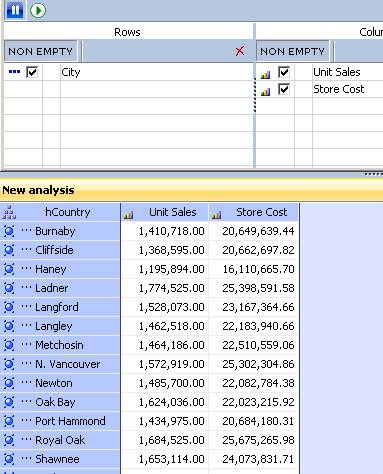Screen dimensions: 383x474
Task: Click the blue pause icon in toolbar
Action: [15, 10]
